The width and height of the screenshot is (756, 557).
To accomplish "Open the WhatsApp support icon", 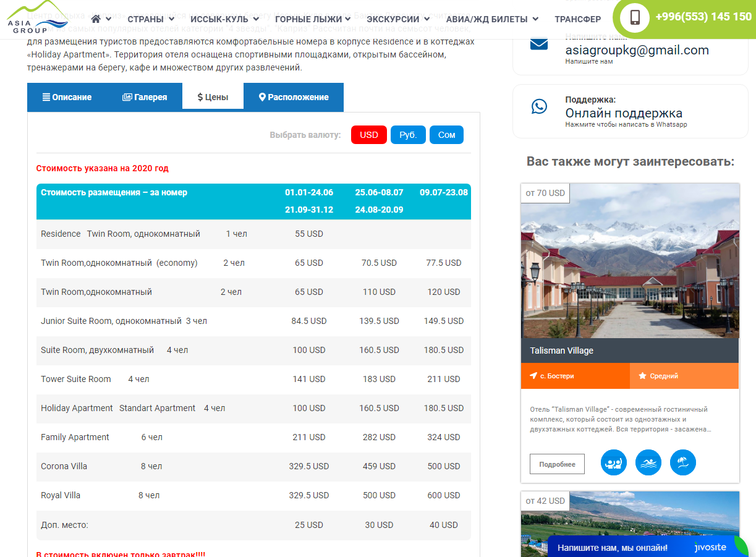I will click(539, 106).
